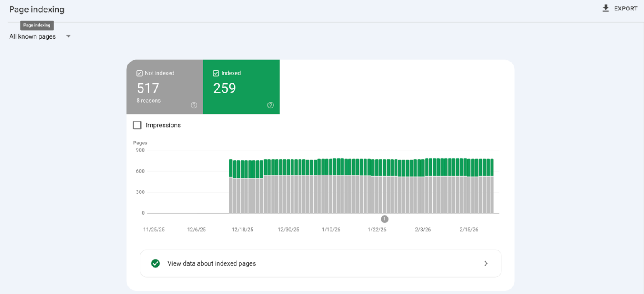Click the dropdown arrow beside All known pages
The height and width of the screenshot is (294, 644).
68,36
